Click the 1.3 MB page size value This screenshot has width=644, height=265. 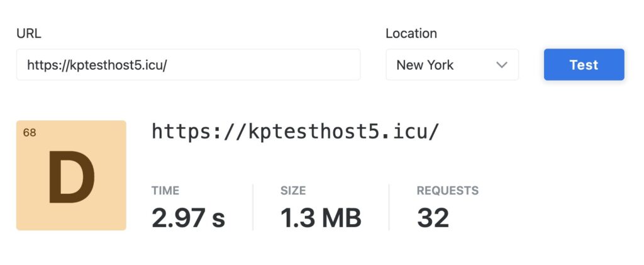click(x=321, y=218)
